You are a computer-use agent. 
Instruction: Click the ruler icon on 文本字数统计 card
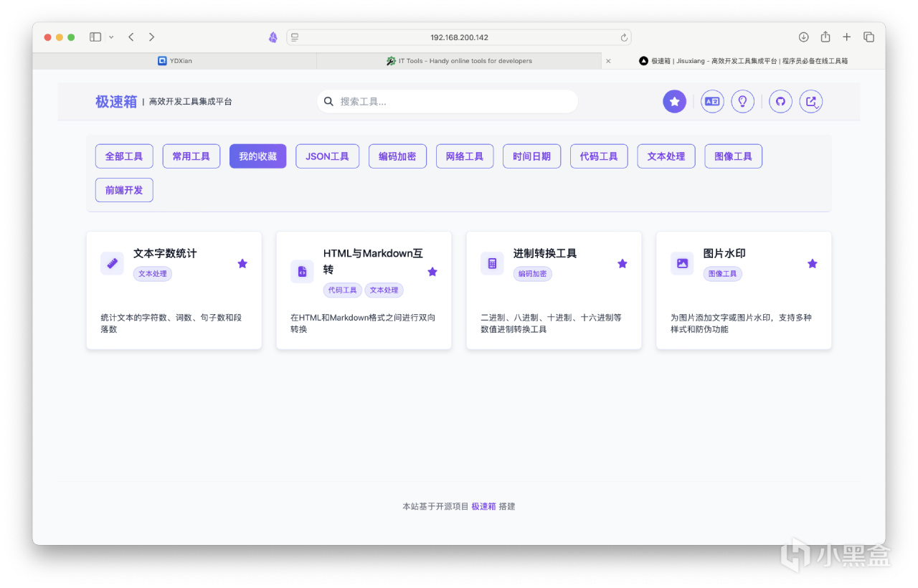(112, 263)
